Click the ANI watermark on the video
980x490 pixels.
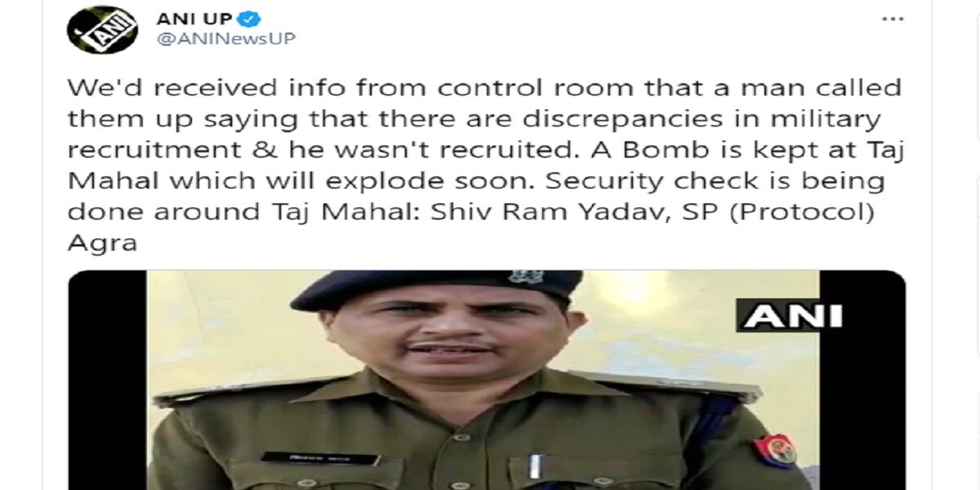coord(791,314)
